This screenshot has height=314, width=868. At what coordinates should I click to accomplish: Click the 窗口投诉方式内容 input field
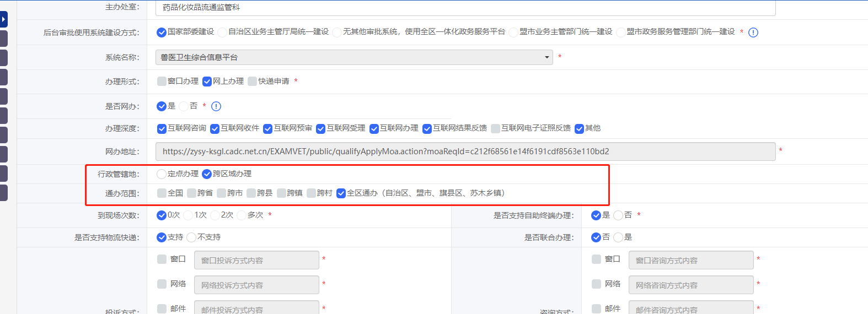coord(256,261)
